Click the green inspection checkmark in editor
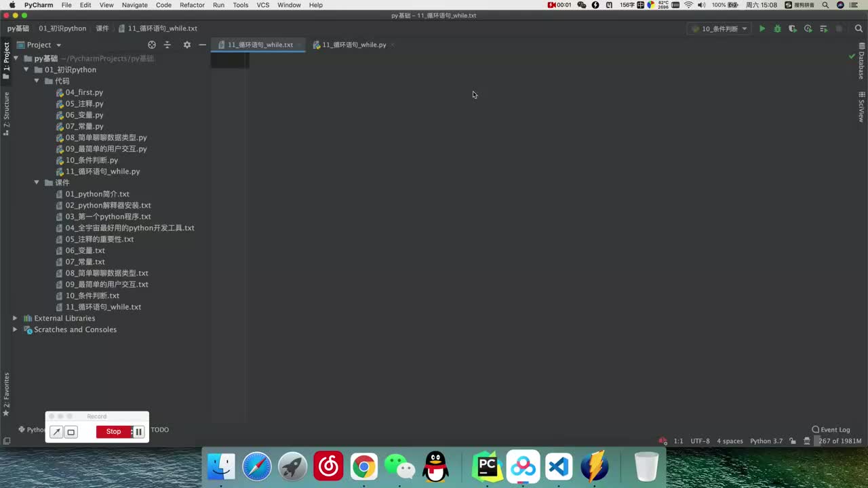Screen dimensions: 868x488 (x=852, y=56)
